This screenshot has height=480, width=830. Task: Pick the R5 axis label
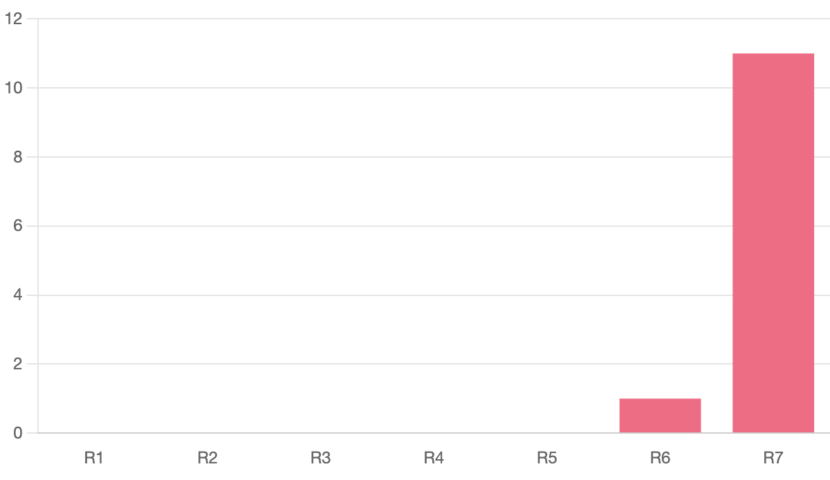point(546,458)
